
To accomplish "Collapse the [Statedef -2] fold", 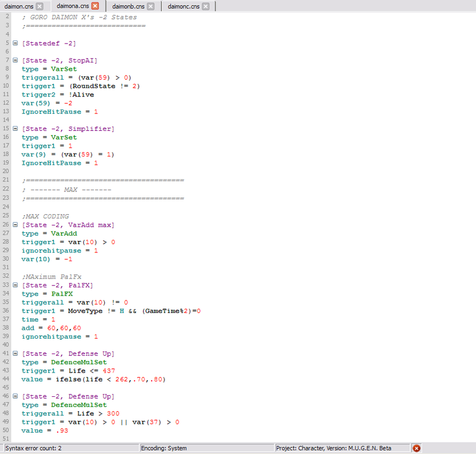I will click(15, 43).
